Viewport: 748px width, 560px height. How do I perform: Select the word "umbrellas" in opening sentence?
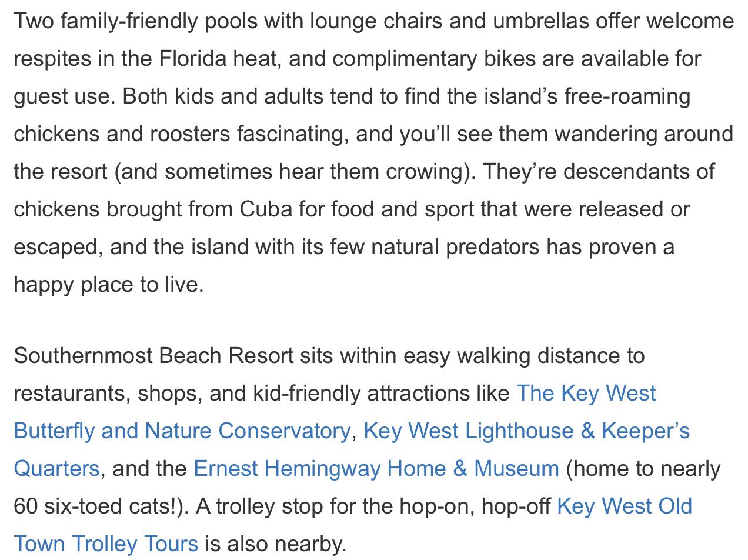coord(540,21)
